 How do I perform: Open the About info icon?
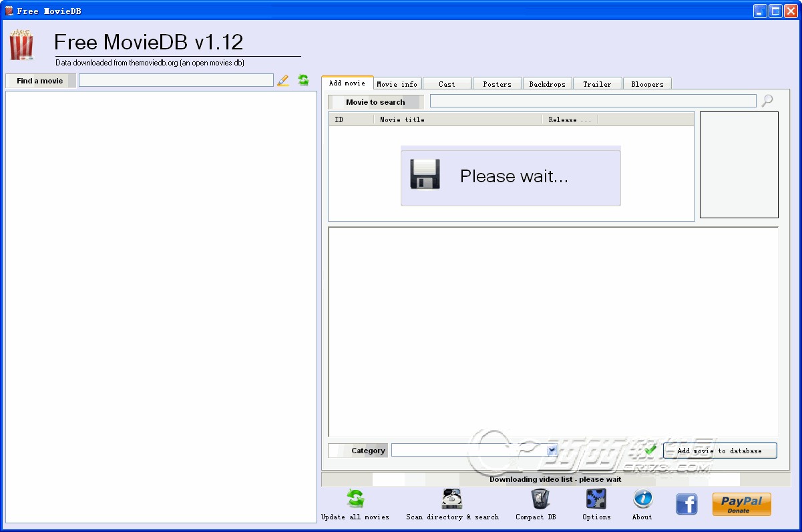(x=642, y=499)
